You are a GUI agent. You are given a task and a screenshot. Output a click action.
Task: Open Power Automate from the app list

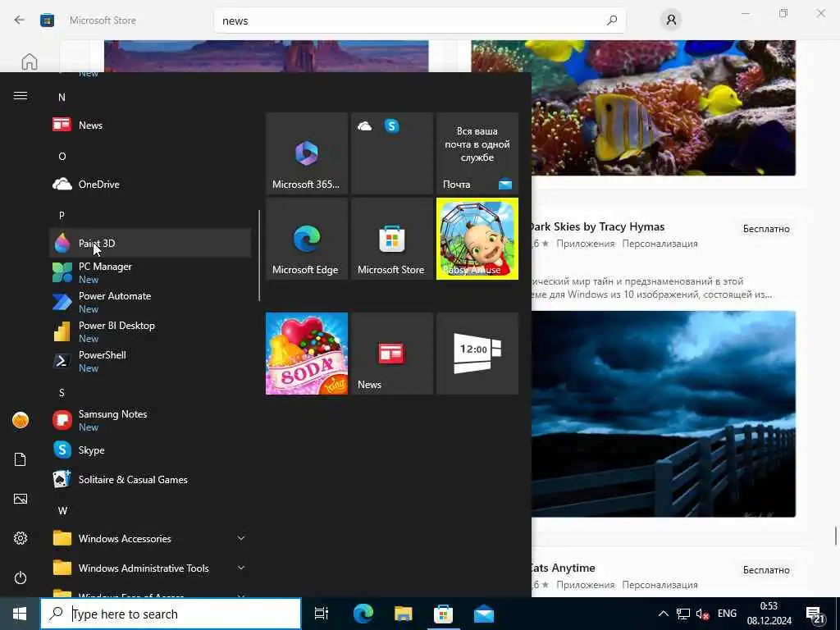coord(150,302)
